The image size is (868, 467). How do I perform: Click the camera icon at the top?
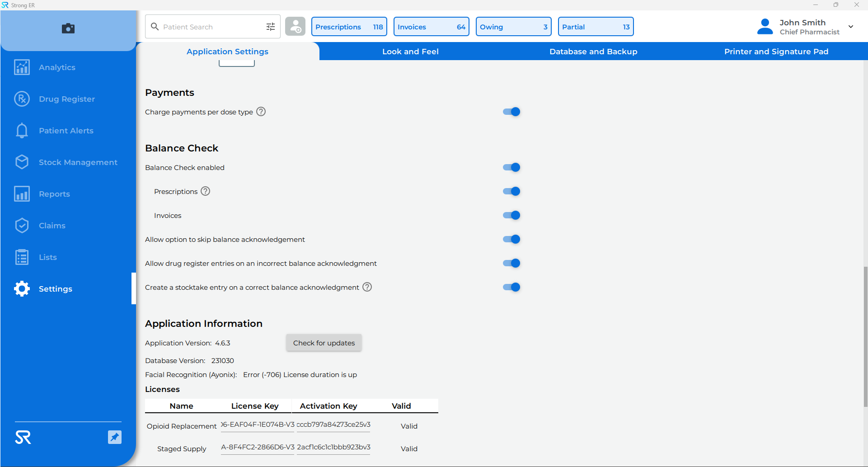point(68,28)
